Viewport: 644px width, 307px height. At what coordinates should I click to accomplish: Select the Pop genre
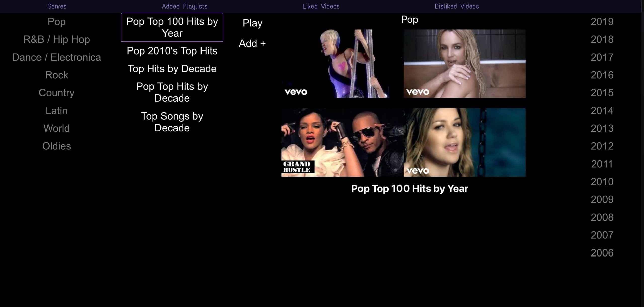click(57, 22)
